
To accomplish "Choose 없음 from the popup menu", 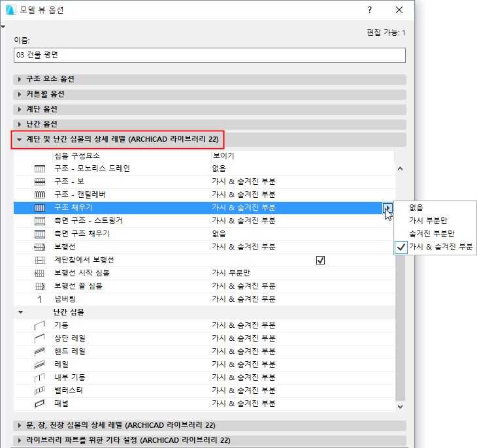I will [x=416, y=208].
